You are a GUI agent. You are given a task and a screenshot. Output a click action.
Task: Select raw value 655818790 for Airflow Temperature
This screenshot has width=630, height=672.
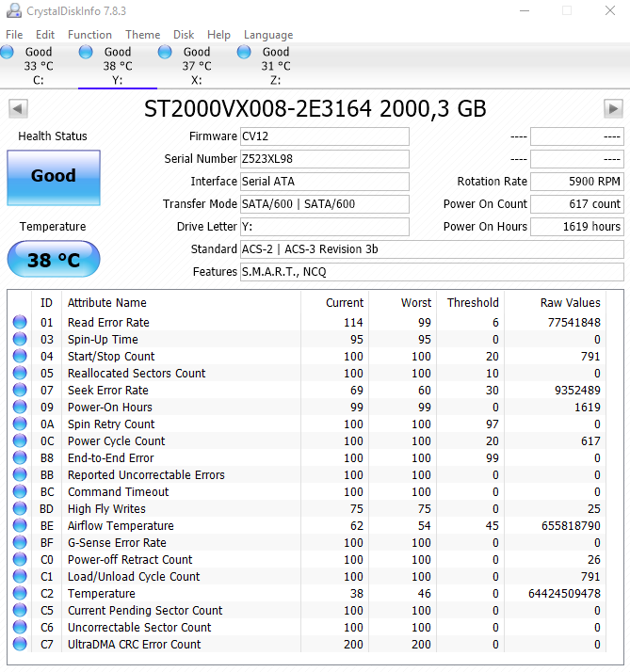(x=571, y=525)
